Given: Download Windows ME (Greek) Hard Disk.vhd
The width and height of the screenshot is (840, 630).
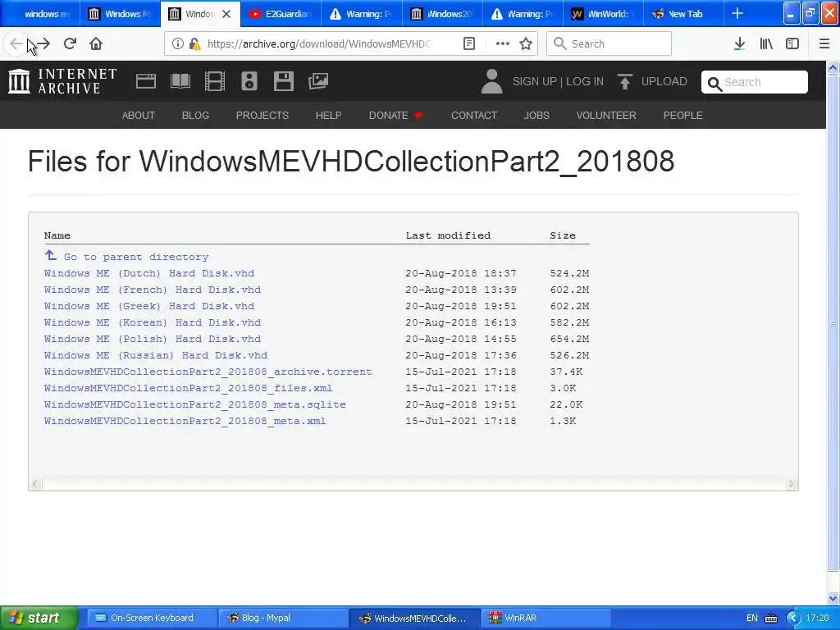Looking at the screenshot, I should pos(149,307).
